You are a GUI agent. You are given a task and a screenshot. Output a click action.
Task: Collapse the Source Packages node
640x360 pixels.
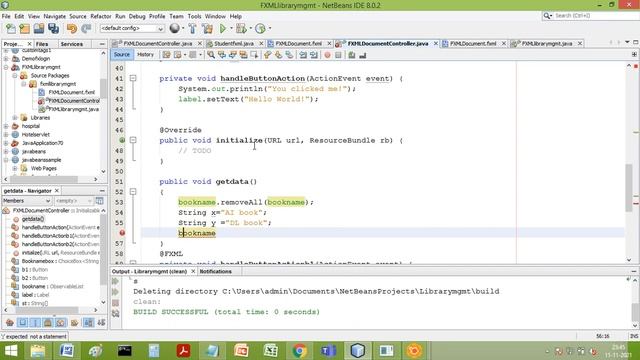point(15,76)
